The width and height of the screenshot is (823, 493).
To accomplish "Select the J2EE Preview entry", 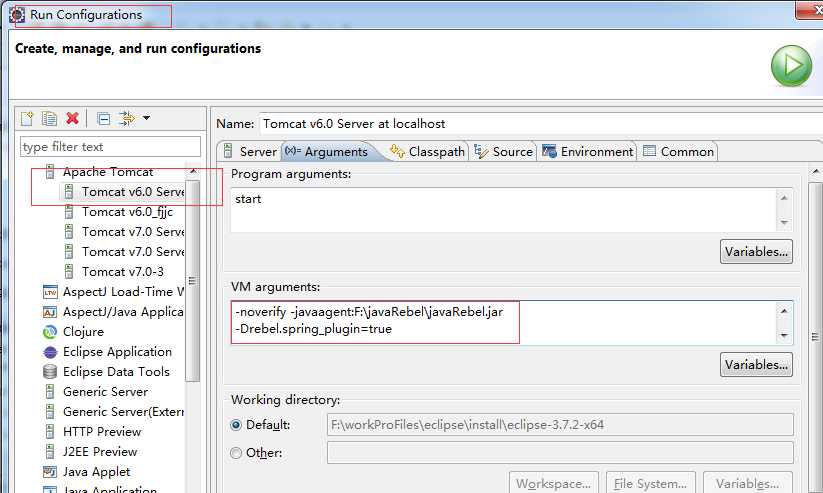I will (x=100, y=451).
